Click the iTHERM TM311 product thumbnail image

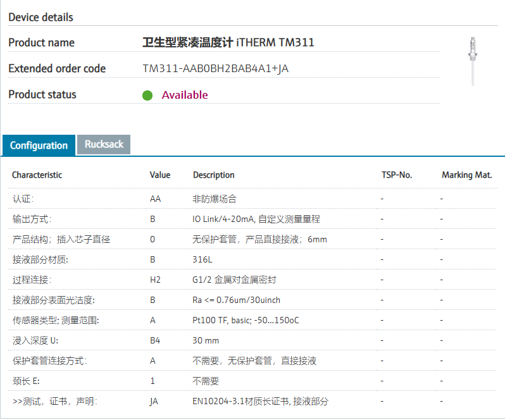click(471, 61)
